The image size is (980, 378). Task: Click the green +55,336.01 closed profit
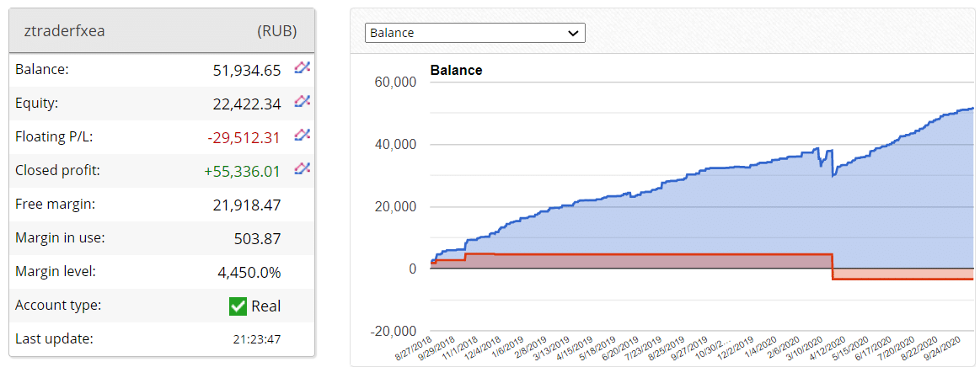click(x=243, y=172)
